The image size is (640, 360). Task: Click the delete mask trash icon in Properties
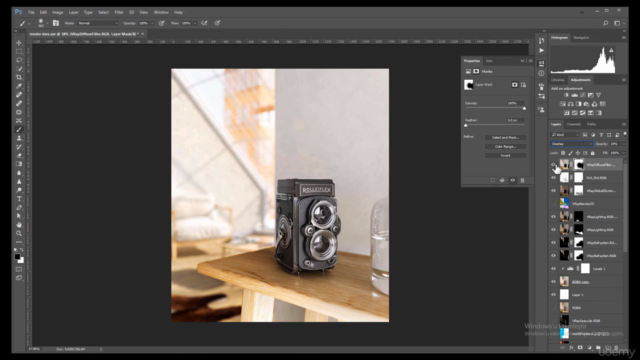tap(522, 180)
